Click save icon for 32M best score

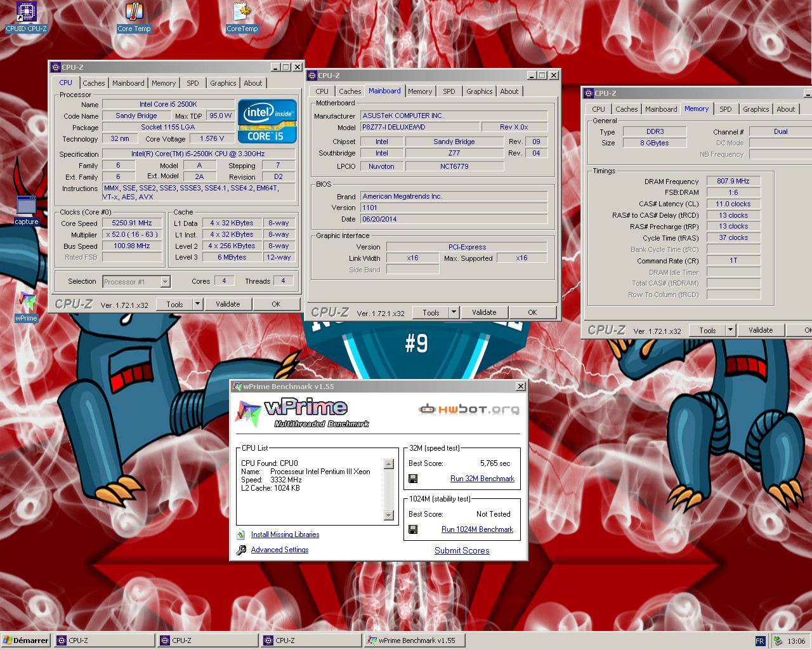[413, 479]
